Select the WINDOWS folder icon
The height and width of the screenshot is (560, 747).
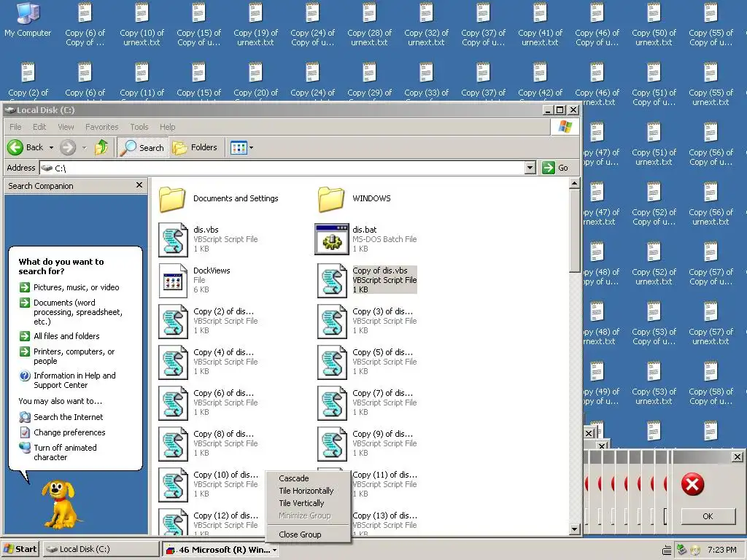[331, 198]
